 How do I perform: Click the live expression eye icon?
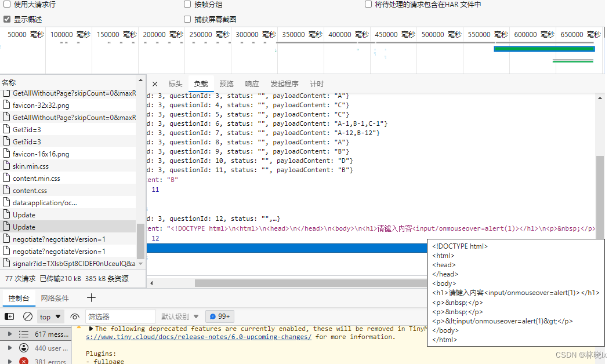pos(75,317)
